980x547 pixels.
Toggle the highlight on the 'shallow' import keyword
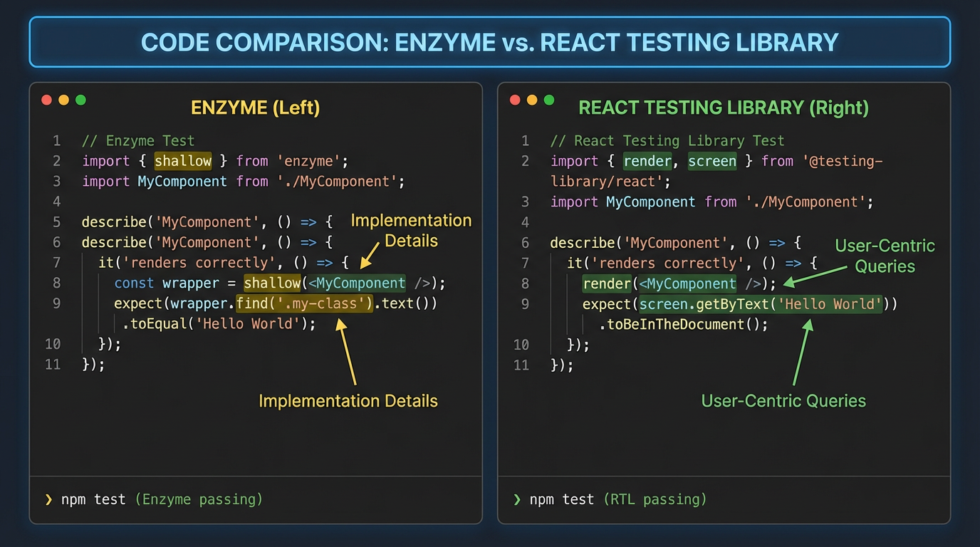coord(183,161)
